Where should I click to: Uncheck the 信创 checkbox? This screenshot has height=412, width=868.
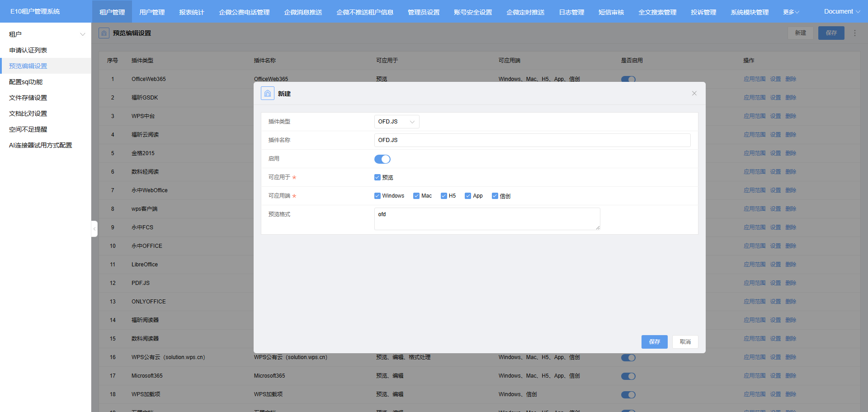495,196
